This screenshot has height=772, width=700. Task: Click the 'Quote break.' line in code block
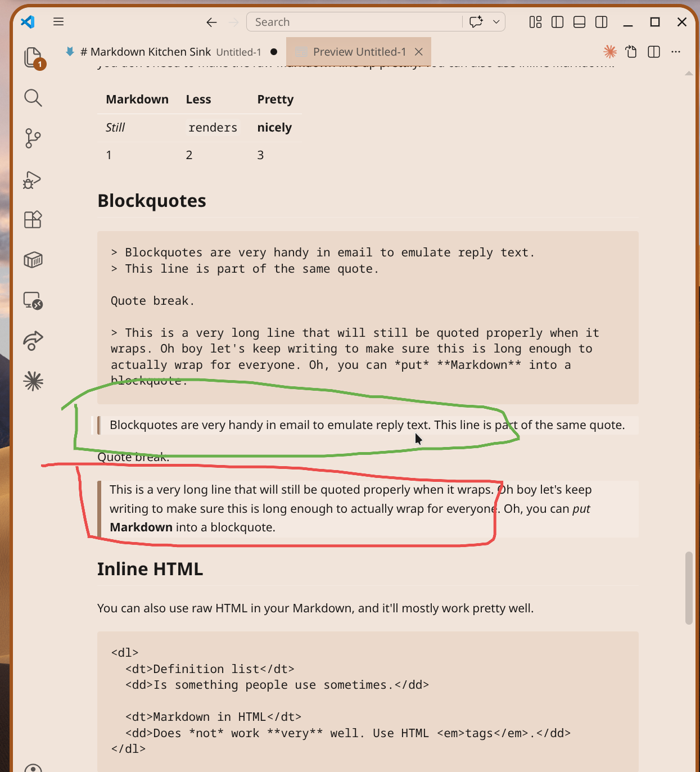152,301
